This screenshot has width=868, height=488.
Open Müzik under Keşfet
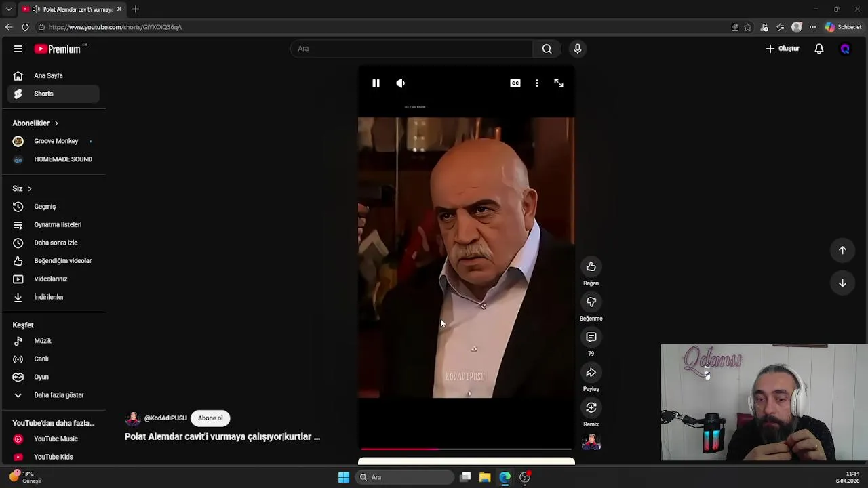coord(53,341)
